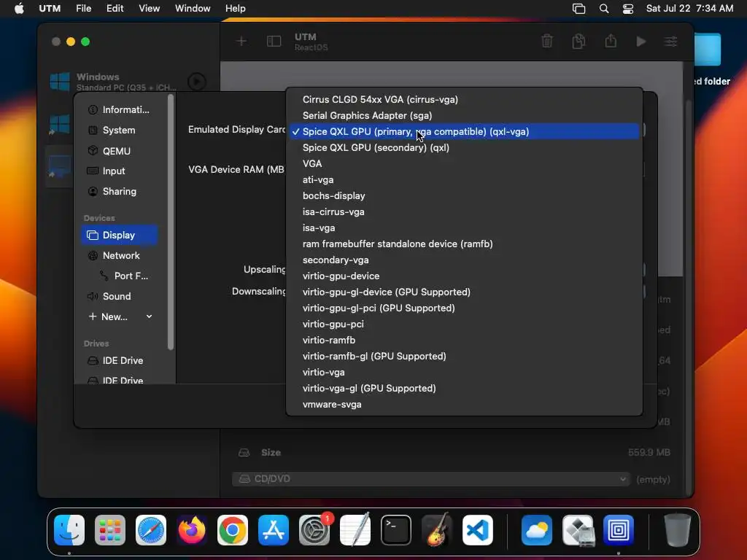This screenshot has width=747, height=560.
Task: Open Terminal from the Dock
Action: click(396, 530)
